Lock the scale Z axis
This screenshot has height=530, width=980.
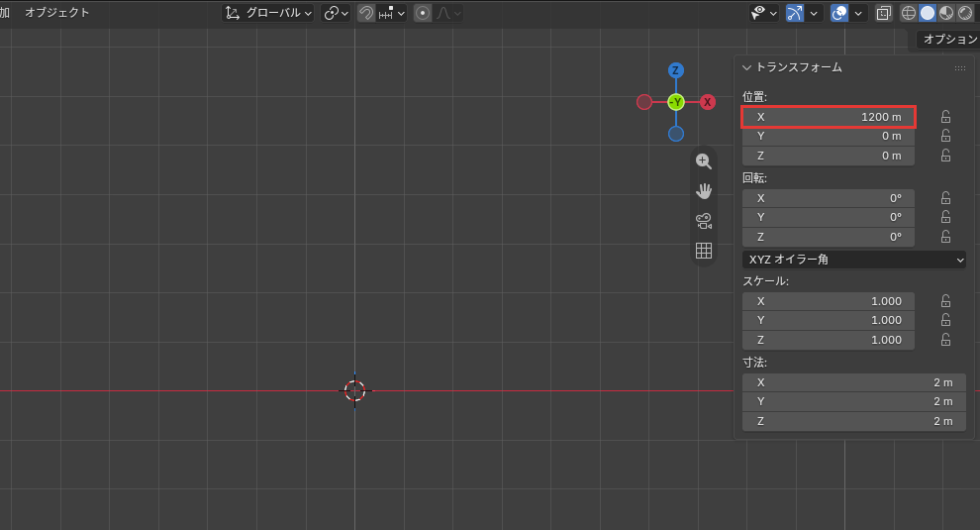(945, 340)
